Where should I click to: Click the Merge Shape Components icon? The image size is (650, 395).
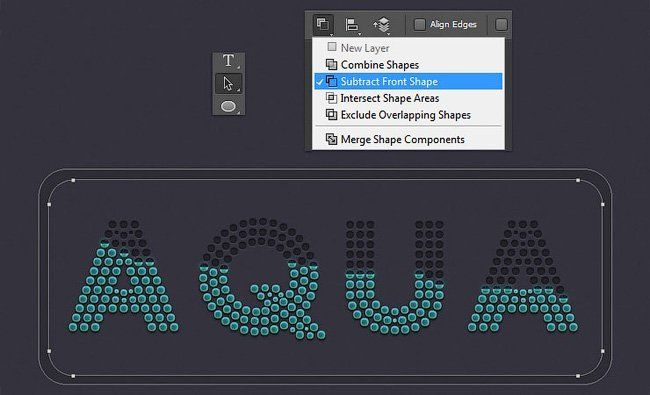[x=331, y=139]
